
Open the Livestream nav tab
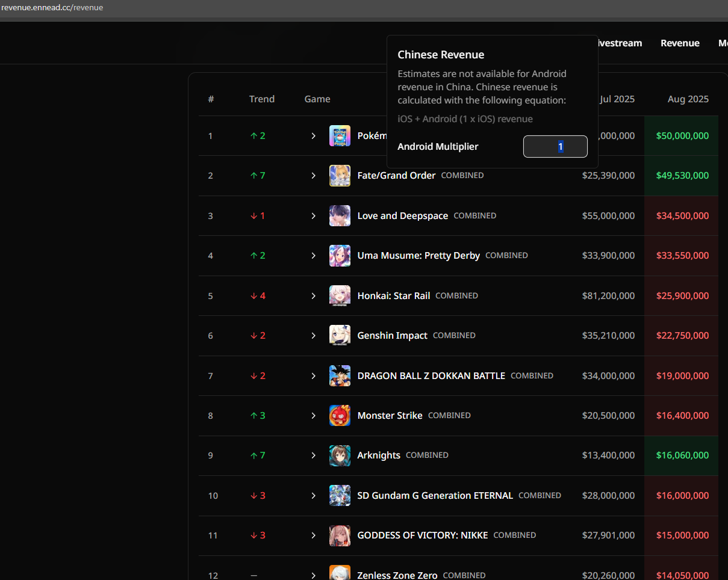point(620,43)
